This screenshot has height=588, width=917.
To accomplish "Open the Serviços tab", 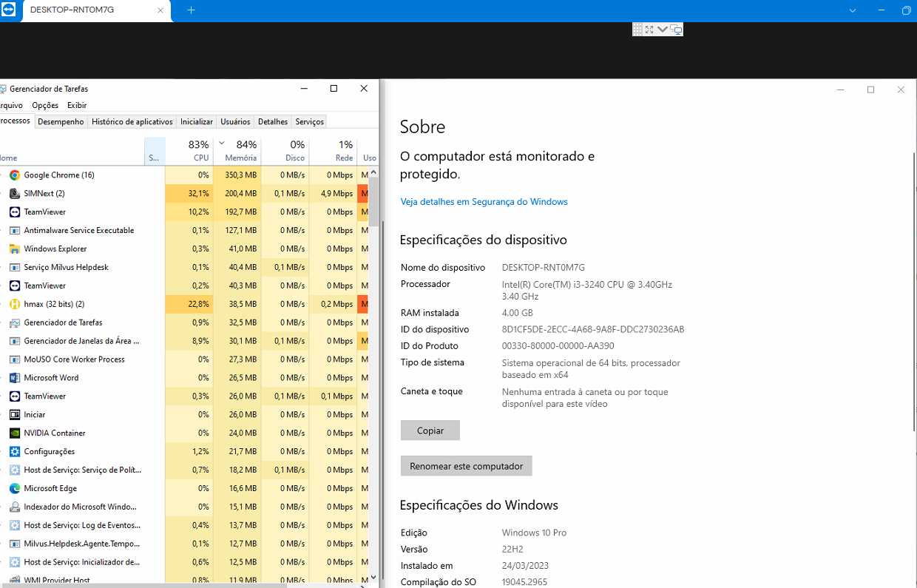I will [x=309, y=122].
